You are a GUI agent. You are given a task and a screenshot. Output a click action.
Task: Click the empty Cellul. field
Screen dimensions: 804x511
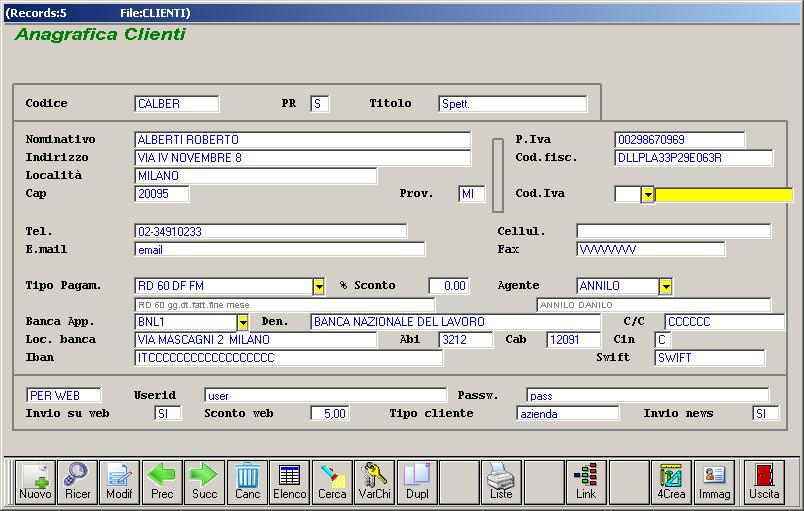674,231
